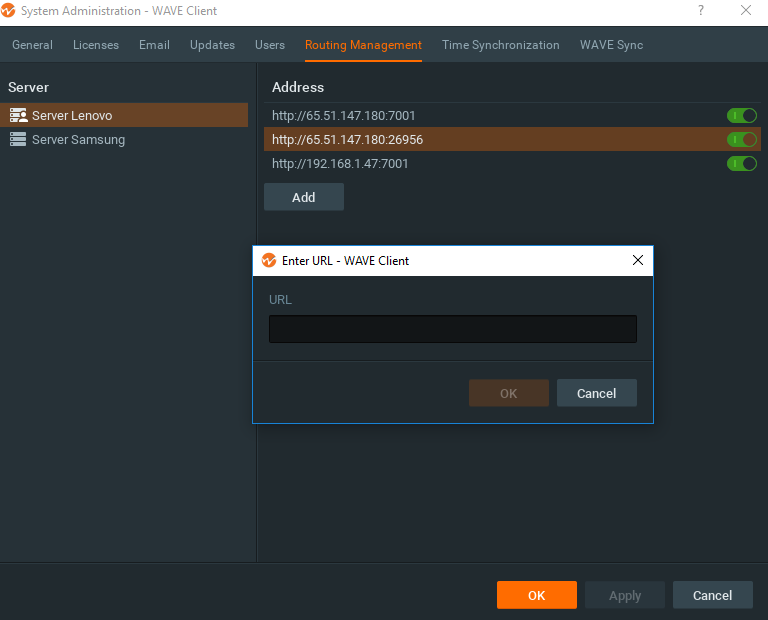Click the Apply button
This screenshot has height=620, width=768.
pyautogui.click(x=624, y=595)
